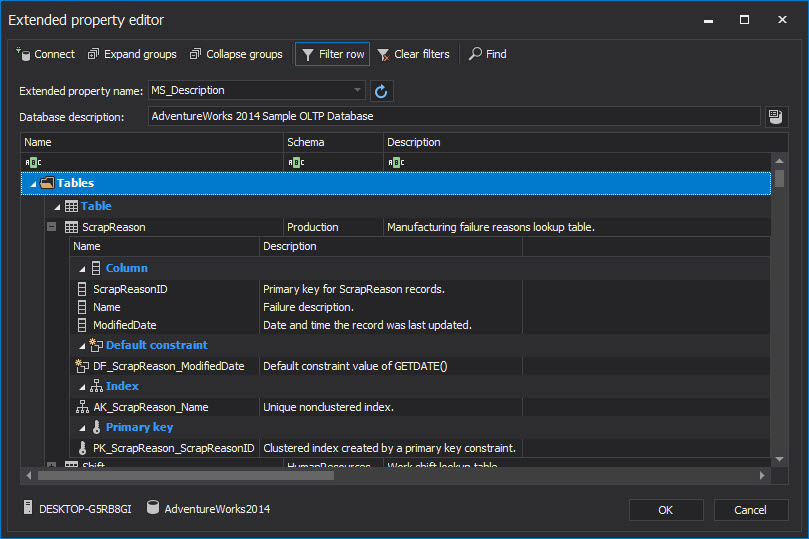
Task: Toggle the Filter row button
Action: click(x=332, y=54)
